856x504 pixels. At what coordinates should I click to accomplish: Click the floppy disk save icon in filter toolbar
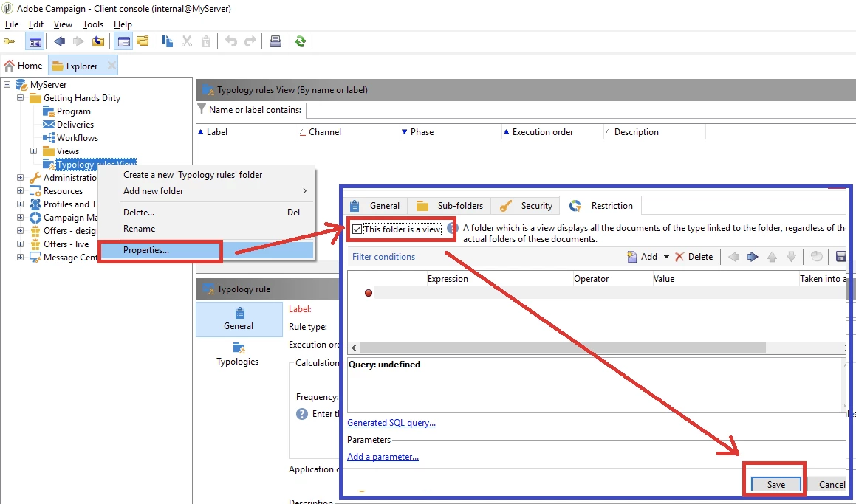coord(840,256)
